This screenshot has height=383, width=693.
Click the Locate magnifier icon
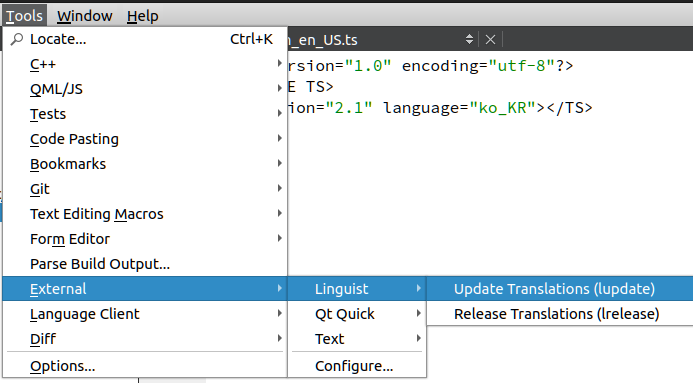coord(17,39)
